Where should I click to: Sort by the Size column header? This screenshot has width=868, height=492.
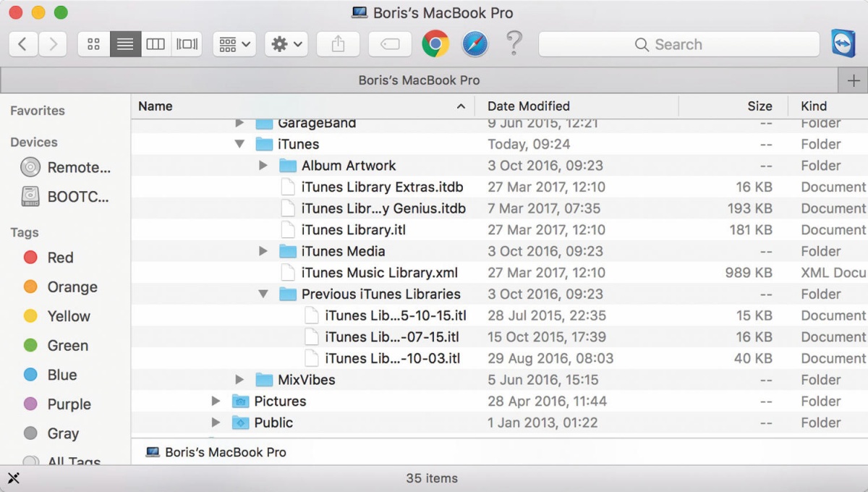point(733,106)
